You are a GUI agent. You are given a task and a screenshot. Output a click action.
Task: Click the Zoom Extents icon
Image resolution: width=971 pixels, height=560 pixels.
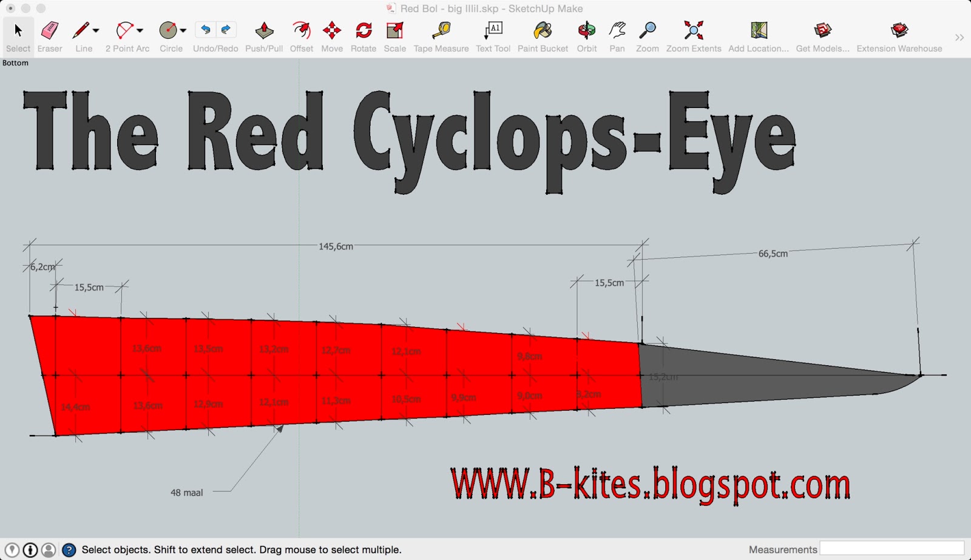click(693, 30)
